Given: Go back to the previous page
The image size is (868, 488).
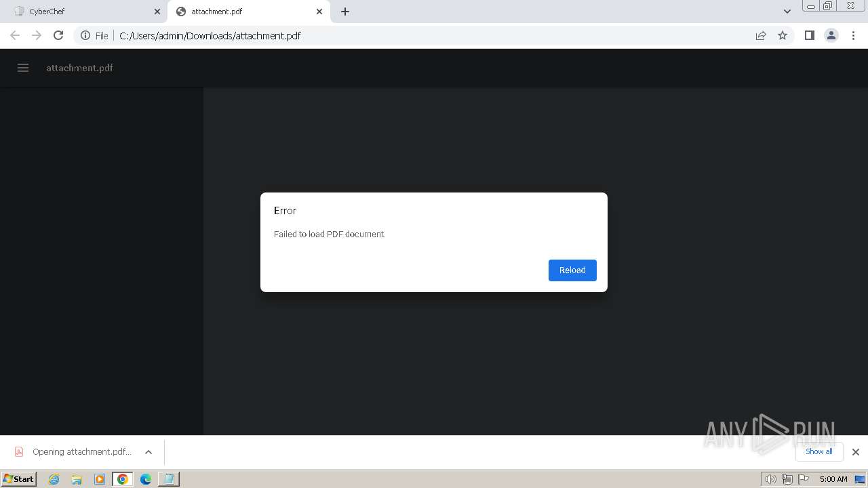Looking at the screenshot, I should (15, 35).
